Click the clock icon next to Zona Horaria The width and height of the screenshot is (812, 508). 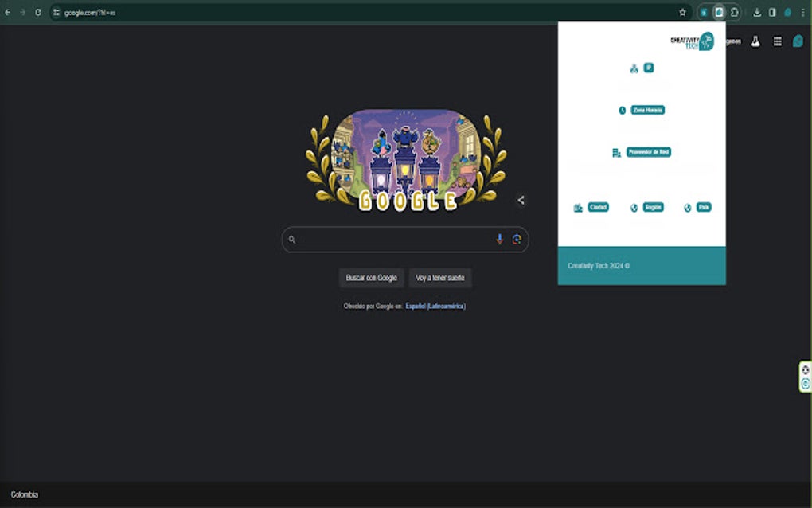pyautogui.click(x=623, y=111)
